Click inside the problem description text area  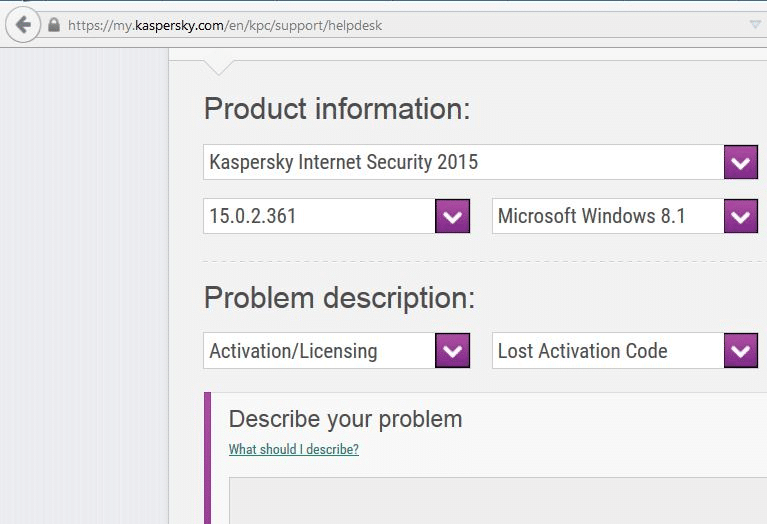(498, 501)
